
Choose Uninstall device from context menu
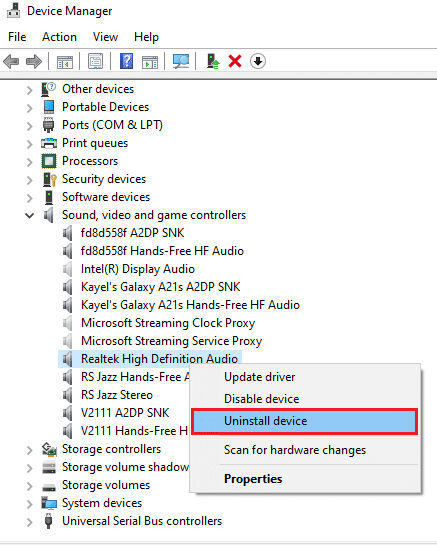pyautogui.click(x=304, y=421)
